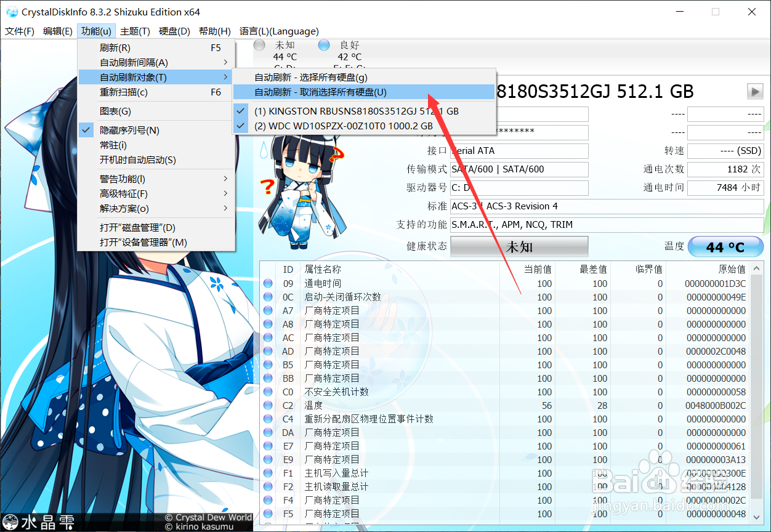This screenshot has height=532, width=771.
Task: Expand 解决方案(o) submenu
Action: [x=156, y=209]
